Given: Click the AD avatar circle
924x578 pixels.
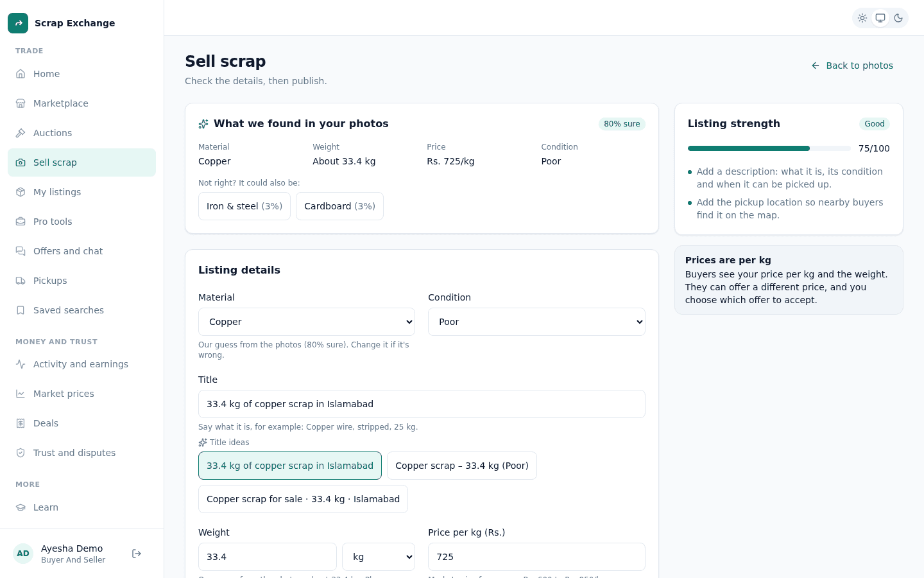Looking at the screenshot, I should (x=23, y=554).
